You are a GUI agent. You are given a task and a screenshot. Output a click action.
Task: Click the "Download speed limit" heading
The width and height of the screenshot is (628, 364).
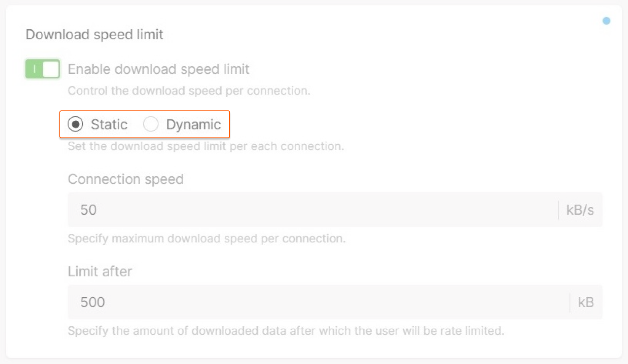(94, 35)
